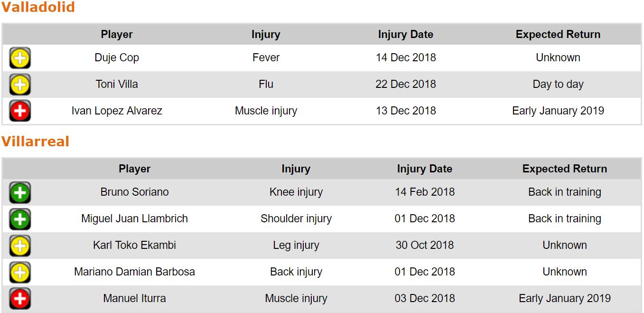
Task: Click green status icon for Miguel Juan Llambrich
Action: (20, 219)
